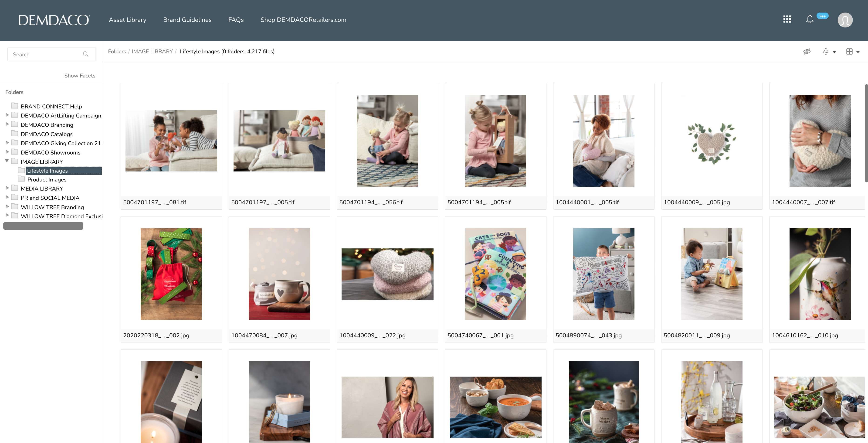The width and height of the screenshot is (868, 443).
Task: Open the salad bowl thumbnail
Action: tap(820, 407)
